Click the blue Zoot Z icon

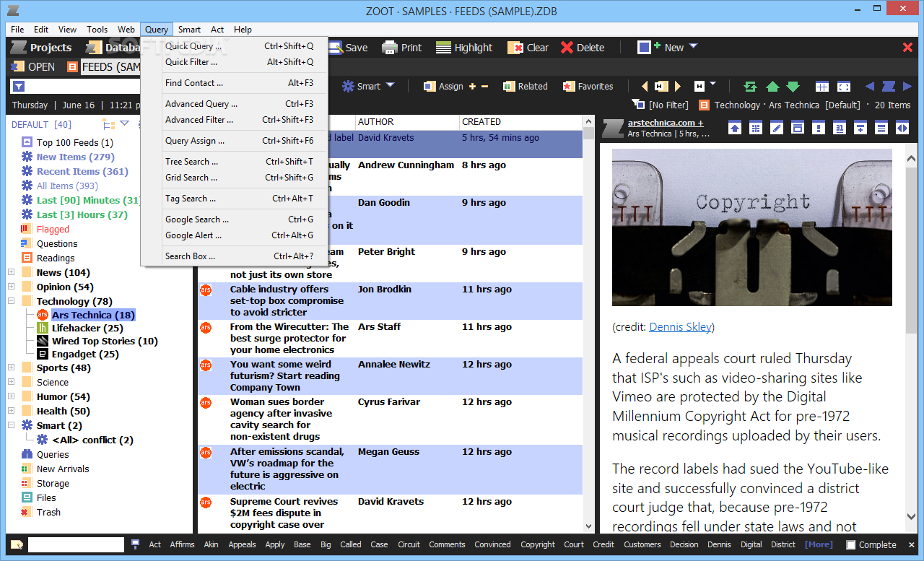(889, 86)
